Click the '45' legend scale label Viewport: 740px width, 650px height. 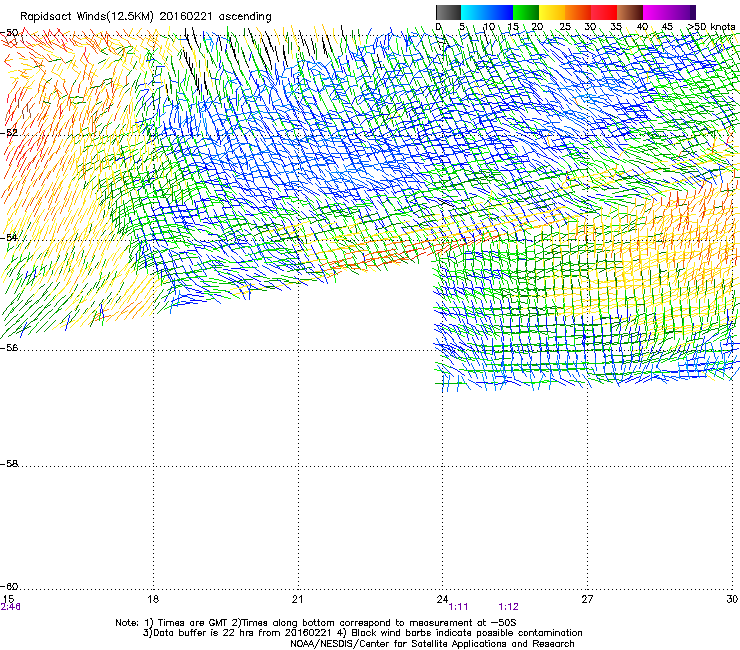pyautogui.click(x=667, y=27)
